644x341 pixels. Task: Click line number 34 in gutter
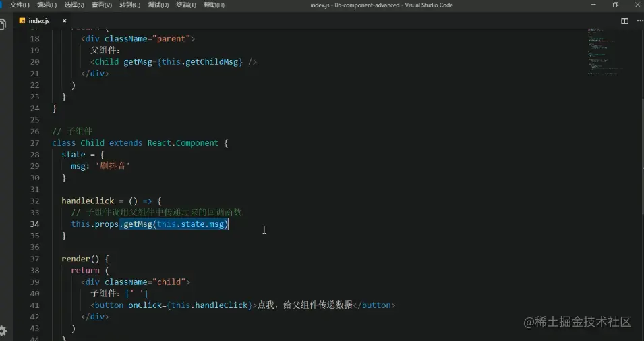pos(34,224)
